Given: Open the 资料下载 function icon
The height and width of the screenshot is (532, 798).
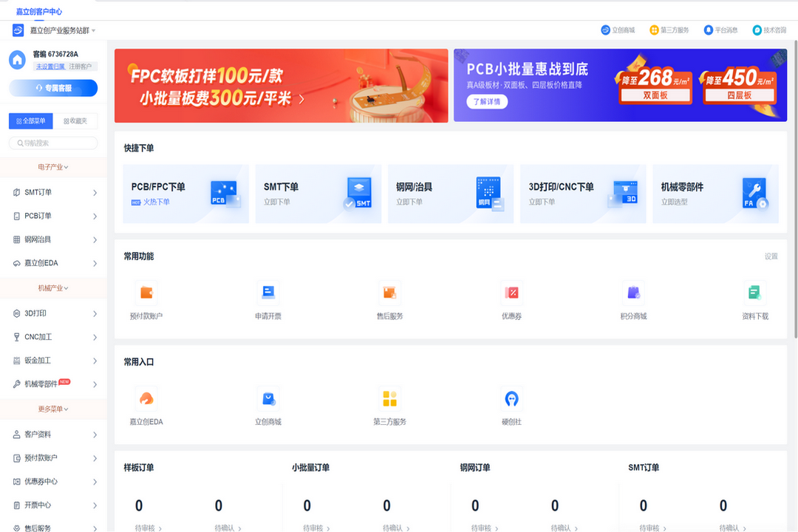Looking at the screenshot, I should coord(755,293).
